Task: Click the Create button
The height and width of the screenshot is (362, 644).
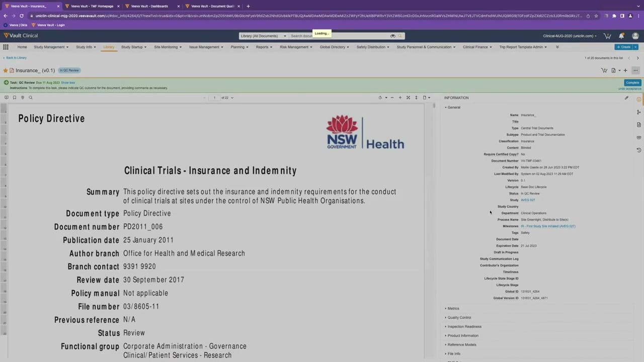Action: pos(623,47)
